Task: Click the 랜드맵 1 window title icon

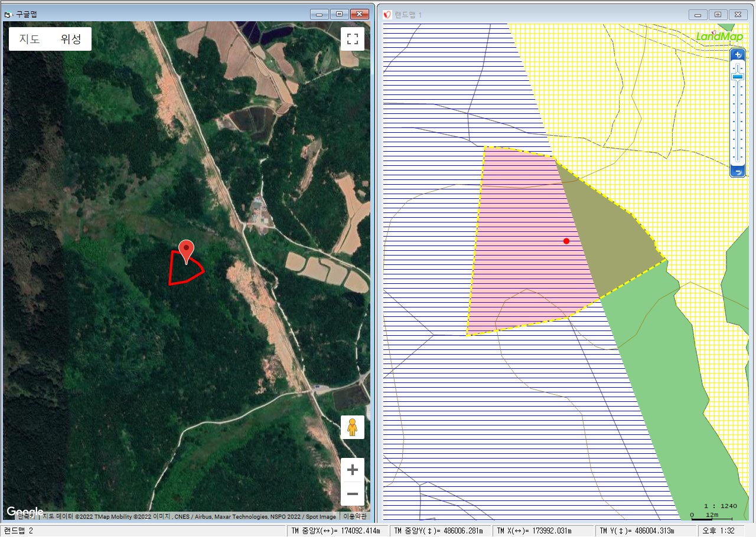Action: click(x=387, y=14)
